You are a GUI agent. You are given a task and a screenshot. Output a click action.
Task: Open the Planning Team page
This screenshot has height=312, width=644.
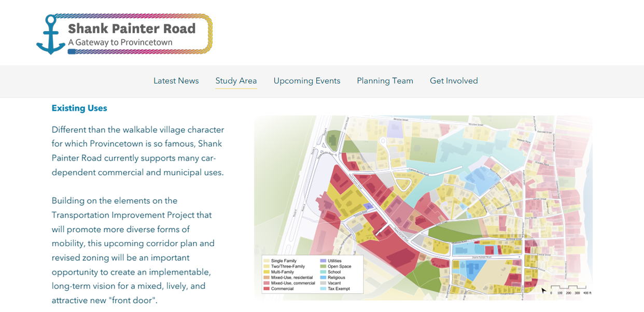(385, 81)
